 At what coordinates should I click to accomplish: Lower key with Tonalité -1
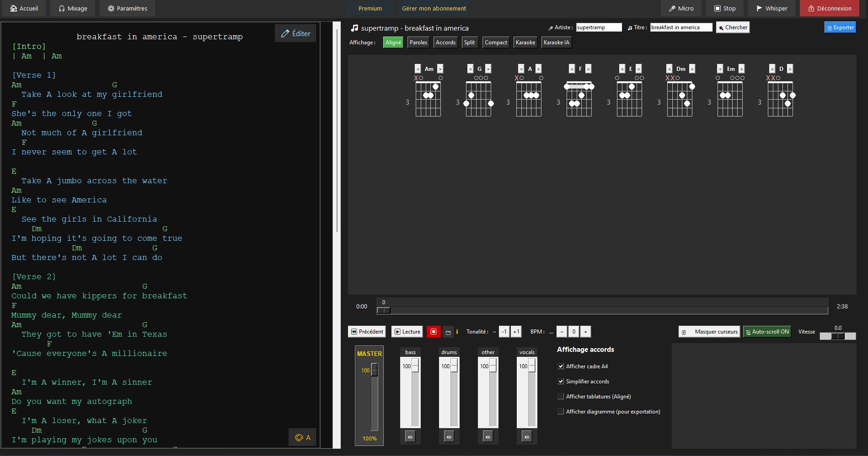[x=504, y=332]
